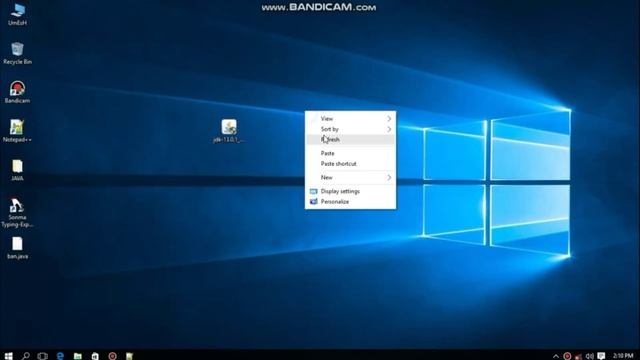Open the New submenu
The width and height of the screenshot is (640, 360).
[350, 178]
